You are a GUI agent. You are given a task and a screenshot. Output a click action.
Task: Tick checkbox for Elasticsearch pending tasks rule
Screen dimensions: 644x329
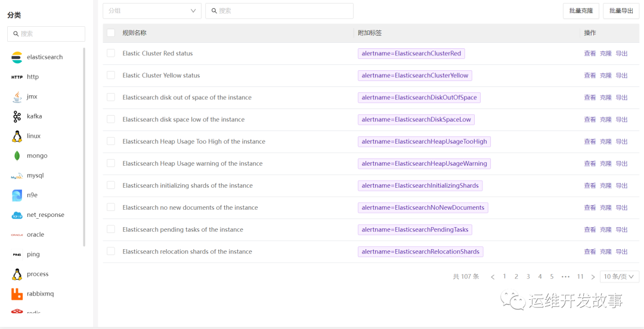(x=111, y=229)
